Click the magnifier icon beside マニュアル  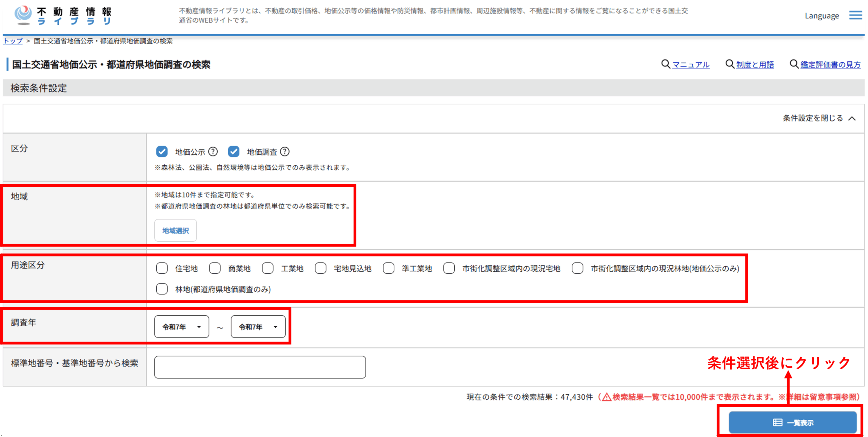[x=665, y=64]
